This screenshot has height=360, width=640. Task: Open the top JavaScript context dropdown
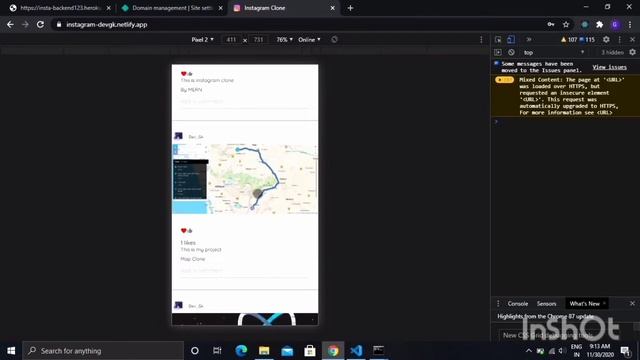coord(554,52)
